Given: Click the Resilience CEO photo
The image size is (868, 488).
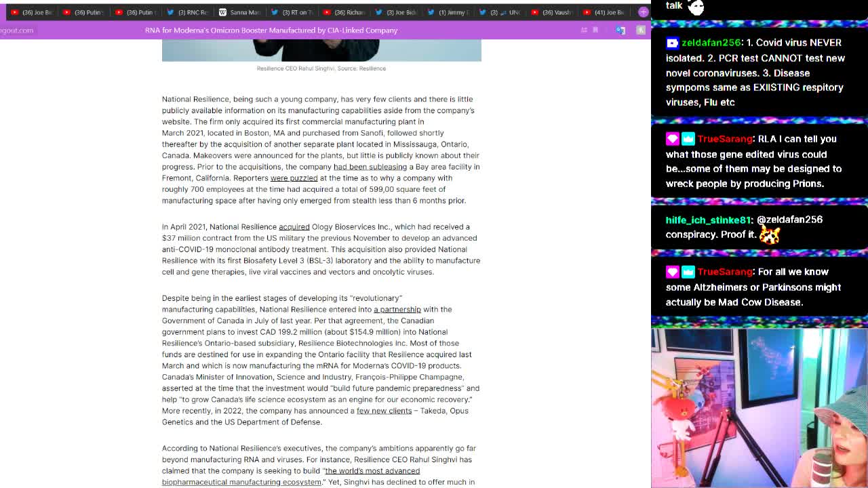Looking at the screenshot, I should click(x=321, y=50).
